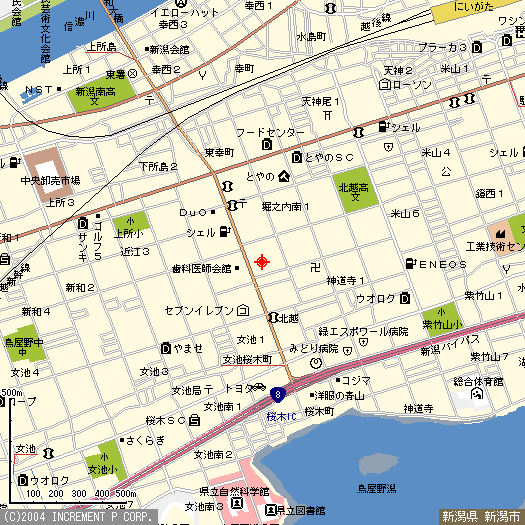
Task: Click the gas pump next to シェル near Duo
Action: tap(225, 231)
